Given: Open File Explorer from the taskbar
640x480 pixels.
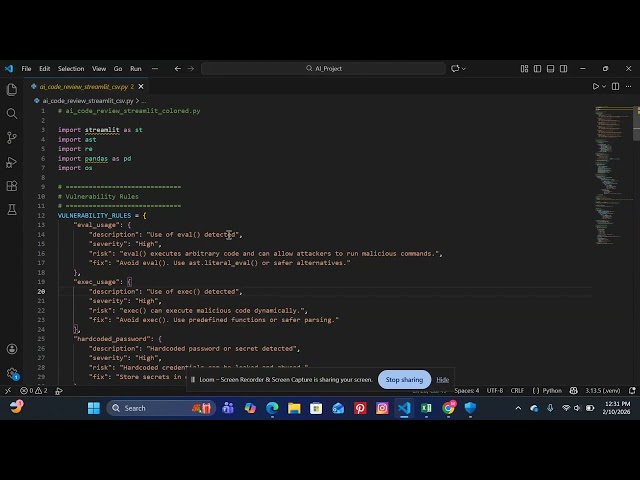Looking at the screenshot, I should click(294, 408).
